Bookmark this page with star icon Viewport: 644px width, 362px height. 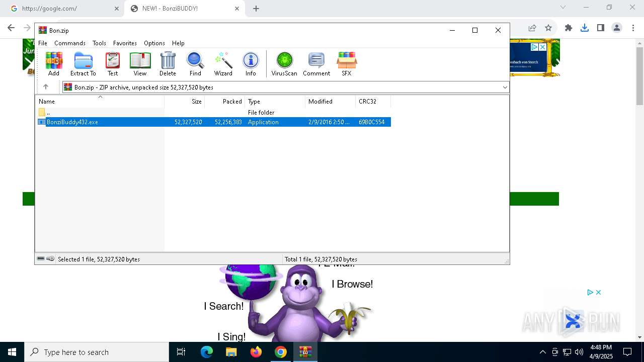point(548,28)
